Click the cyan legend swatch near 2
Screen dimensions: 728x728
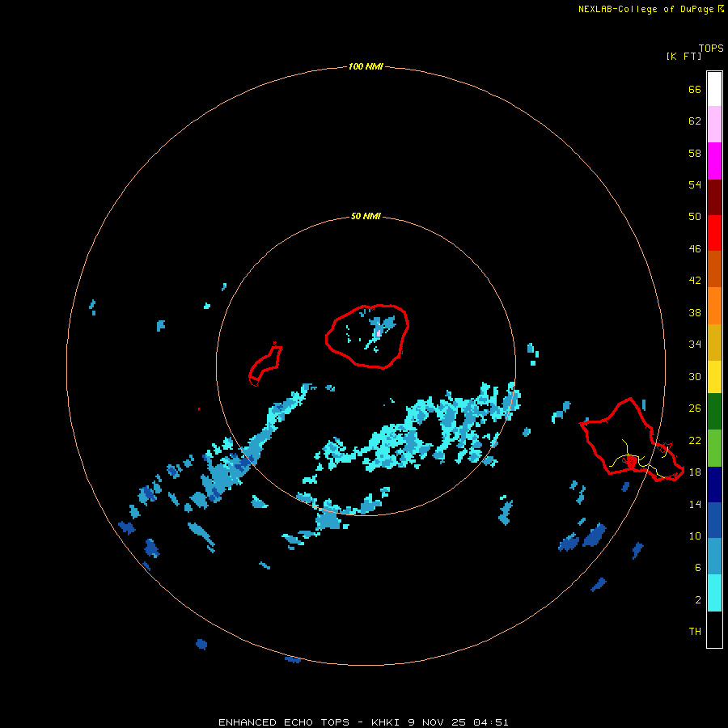click(x=714, y=593)
